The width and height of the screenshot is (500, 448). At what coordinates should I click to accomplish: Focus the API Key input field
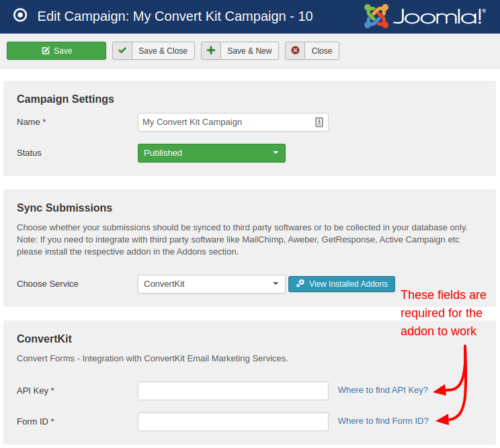(x=233, y=391)
